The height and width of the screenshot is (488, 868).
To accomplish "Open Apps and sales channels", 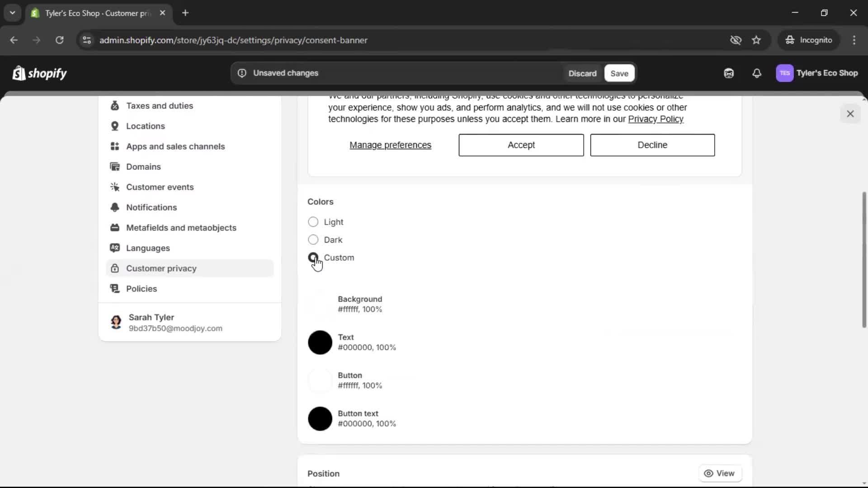I will click(x=175, y=146).
